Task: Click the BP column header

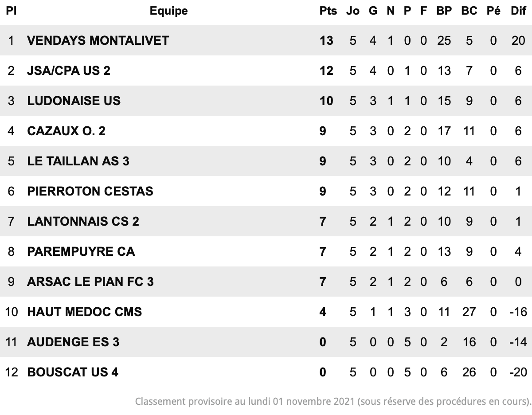Action: pos(444,11)
